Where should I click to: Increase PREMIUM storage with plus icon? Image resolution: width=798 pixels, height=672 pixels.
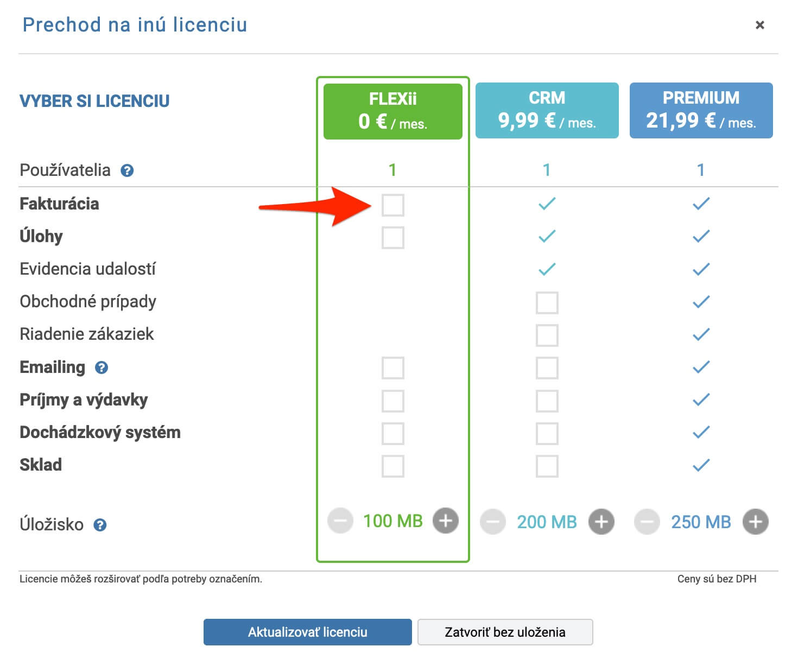[x=756, y=522]
